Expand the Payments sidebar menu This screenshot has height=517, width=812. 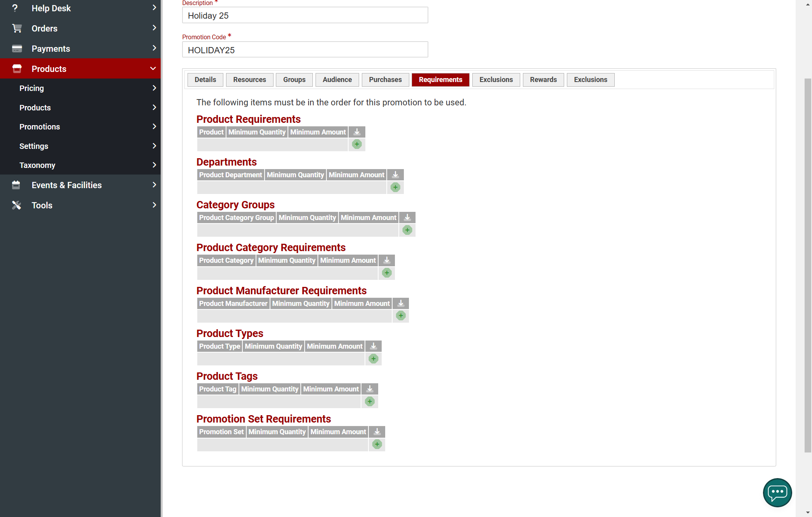(x=80, y=49)
